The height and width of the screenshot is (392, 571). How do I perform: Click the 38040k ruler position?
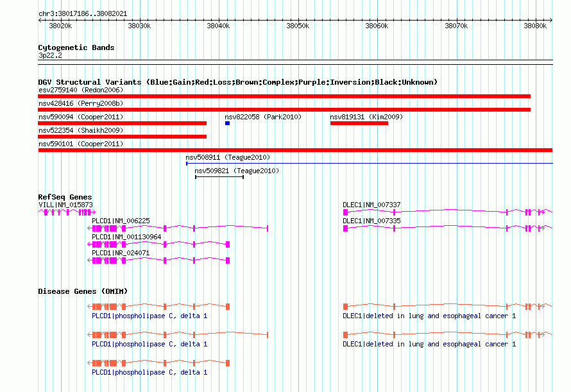pyautogui.click(x=218, y=26)
